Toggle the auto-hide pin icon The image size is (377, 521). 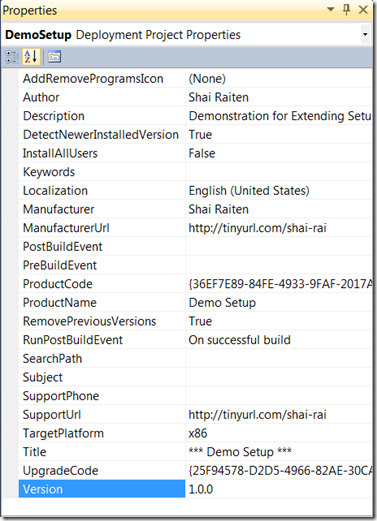pyautogui.click(x=347, y=10)
